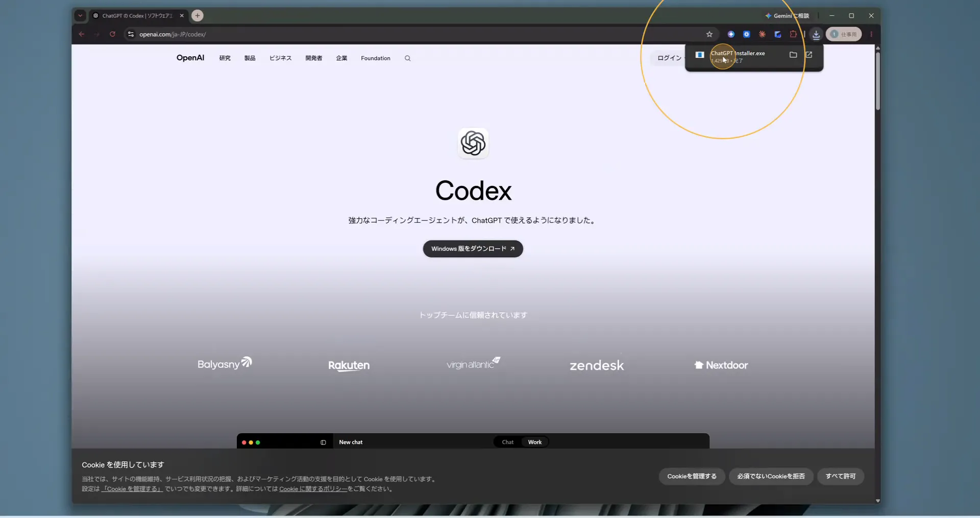Select the Work toggle in the preview
This screenshot has width=980, height=518.
[535, 442]
